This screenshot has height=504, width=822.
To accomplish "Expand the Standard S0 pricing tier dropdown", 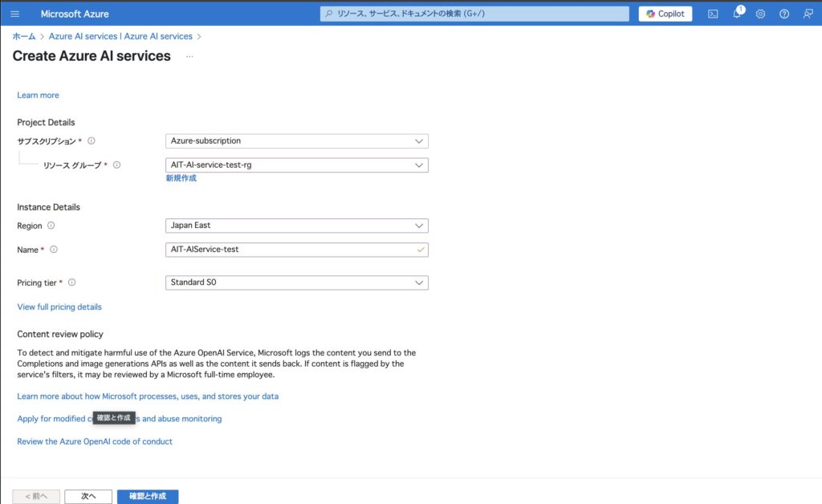I will pos(297,282).
